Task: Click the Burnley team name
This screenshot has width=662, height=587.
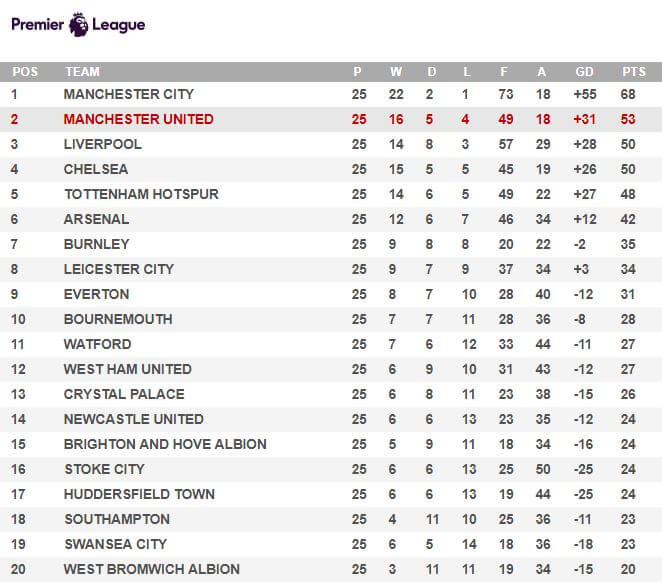Action: (x=96, y=244)
